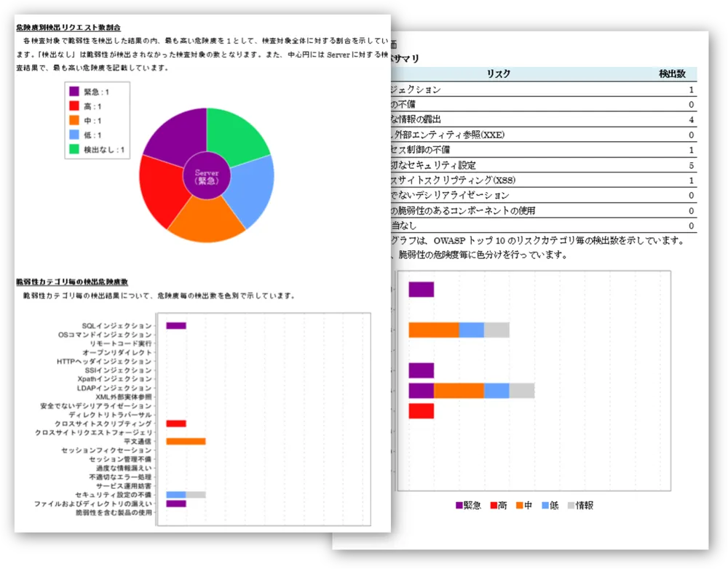Click the クロスサイトリクエストフォージェリ axis label
728x569 pixels.
[94, 432]
